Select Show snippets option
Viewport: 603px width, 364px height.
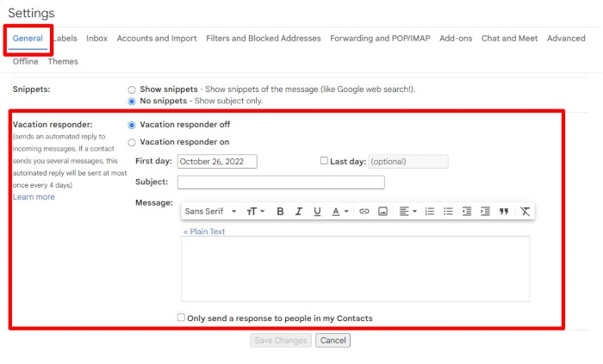(132, 89)
